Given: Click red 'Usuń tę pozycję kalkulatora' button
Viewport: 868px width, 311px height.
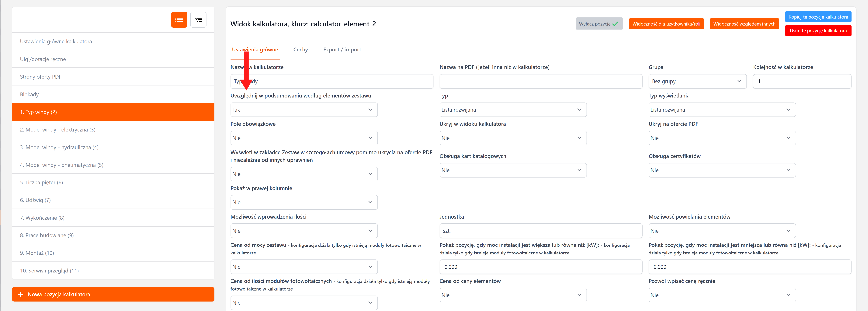Looking at the screenshot, I should click(x=818, y=31).
